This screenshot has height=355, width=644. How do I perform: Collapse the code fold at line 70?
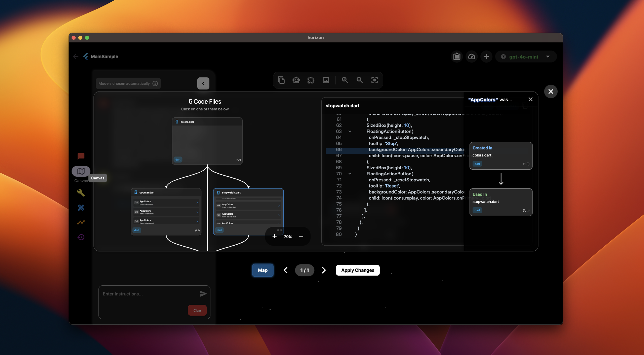point(350,174)
